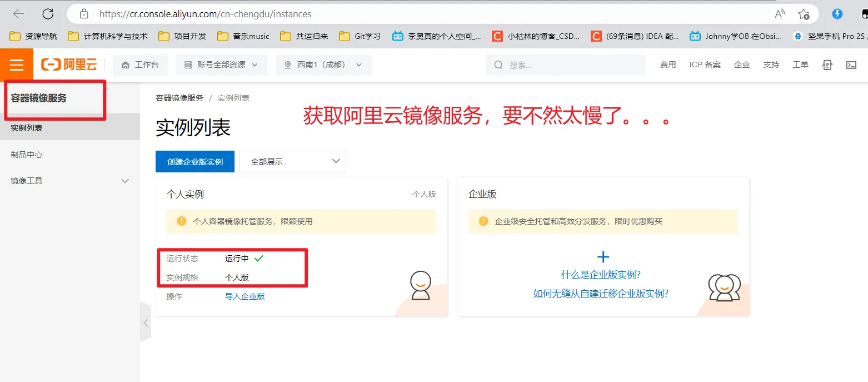Expand 账号全部资源 dropdown
The height and width of the screenshot is (382, 868).
coord(221,65)
